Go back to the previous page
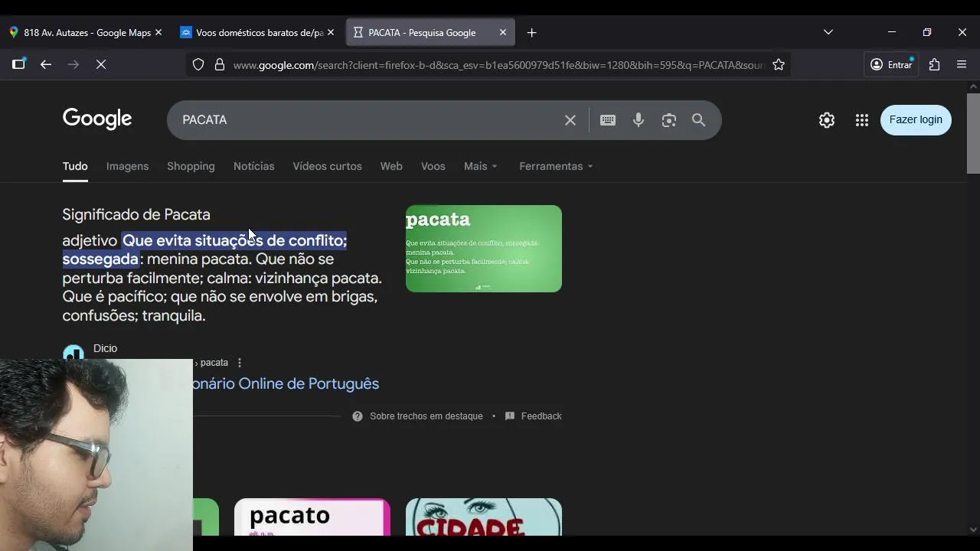980x551 pixels. tap(46, 65)
